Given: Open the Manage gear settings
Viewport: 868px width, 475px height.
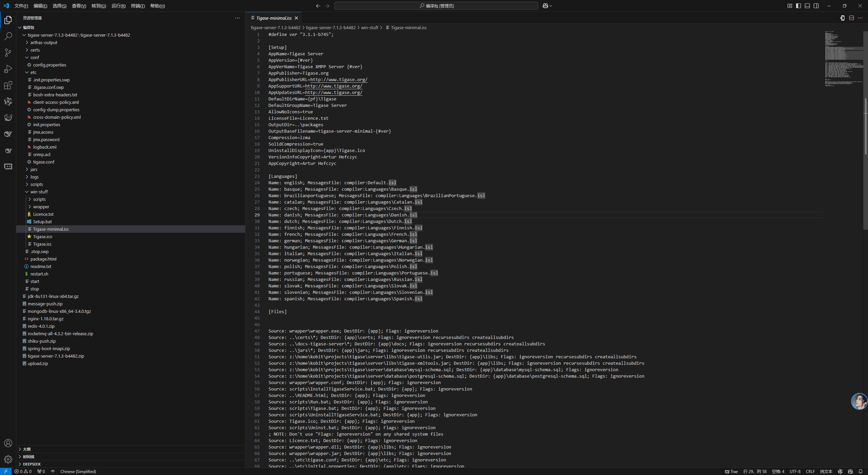Looking at the screenshot, I should (x=8, y=459).
